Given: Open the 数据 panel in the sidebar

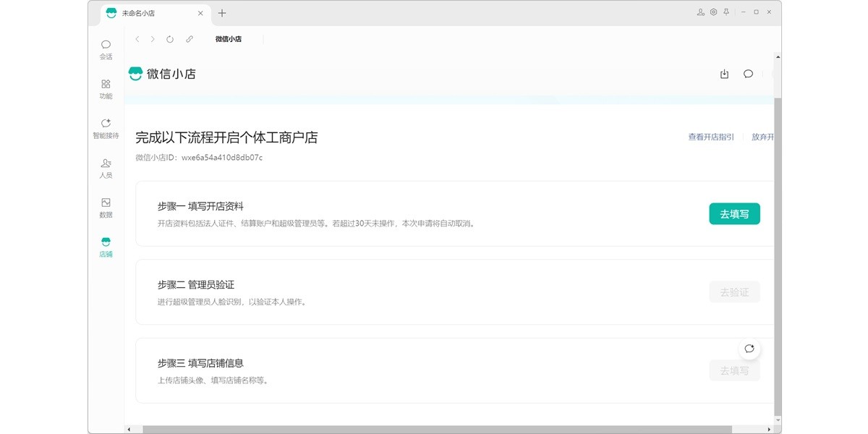Looking at the screenshot, I should click(x=106, y=208).
